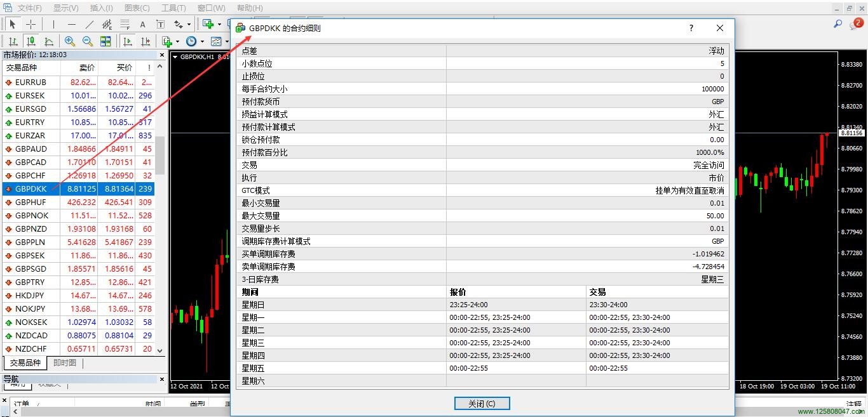Switch chart to candlestick mode
The image size is (868, 417).
[30, 41]
